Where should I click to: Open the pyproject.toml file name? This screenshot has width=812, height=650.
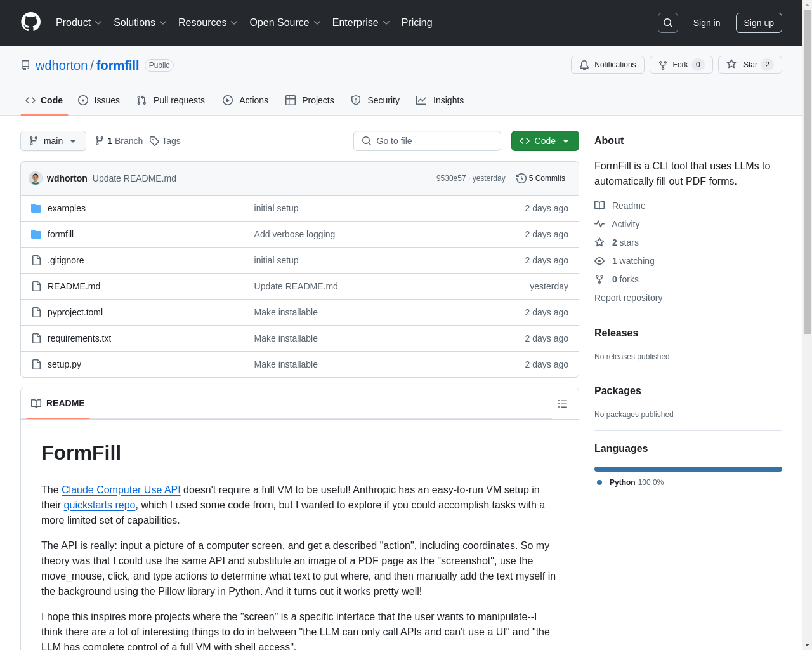(x=75, y=312)
